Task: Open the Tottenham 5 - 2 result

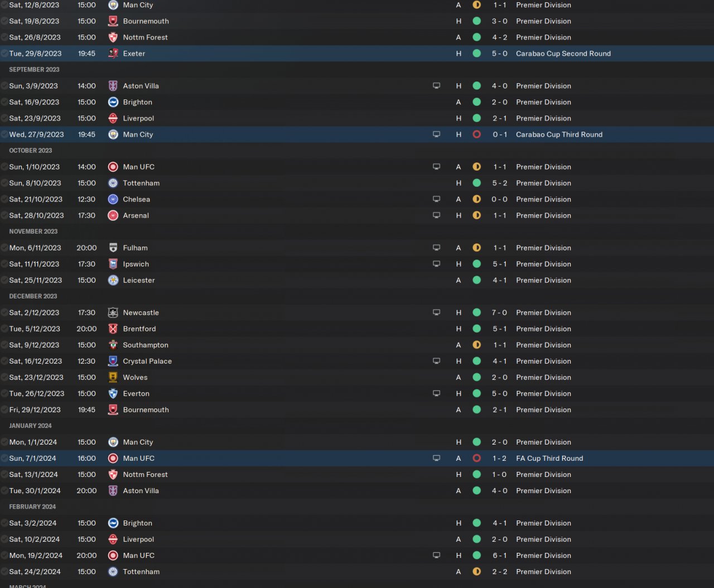Action: click(499, 183)
